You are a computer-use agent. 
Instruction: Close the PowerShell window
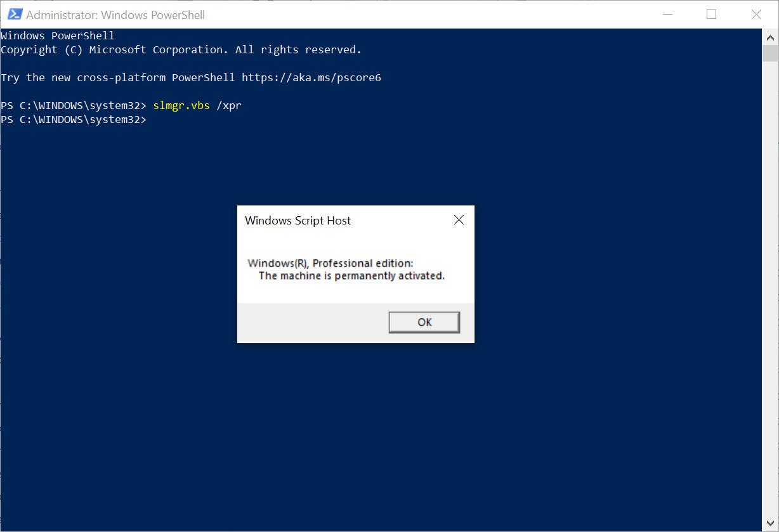[756, 14]
